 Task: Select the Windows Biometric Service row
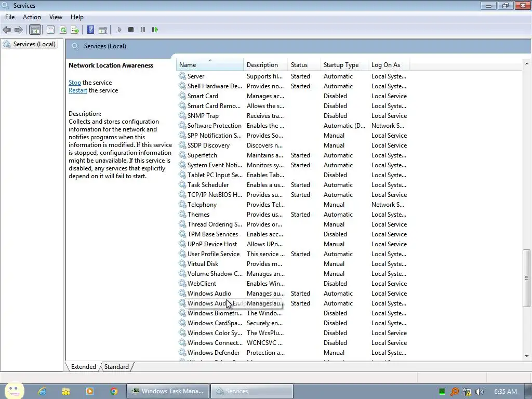(x=293, y=313)
